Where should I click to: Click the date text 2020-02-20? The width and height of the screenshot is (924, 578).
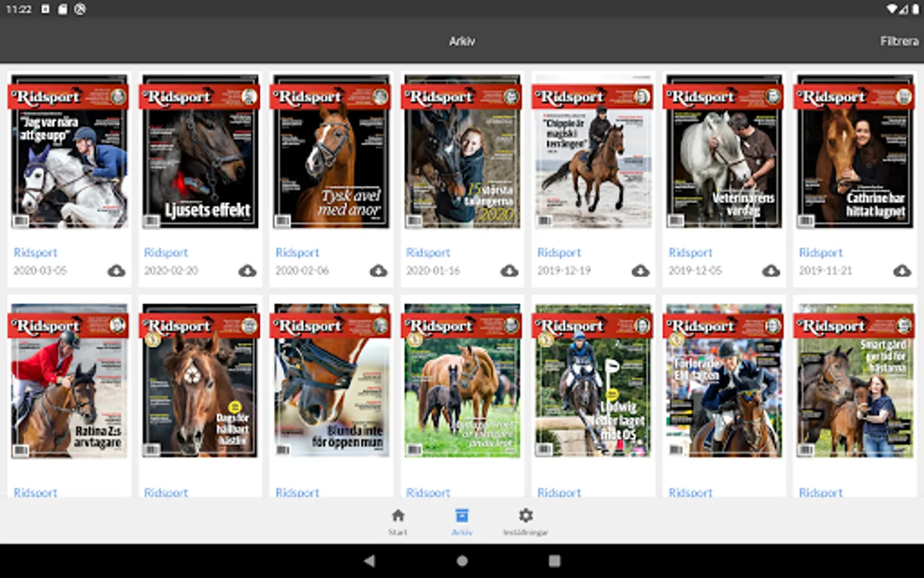tap(171, 271)
